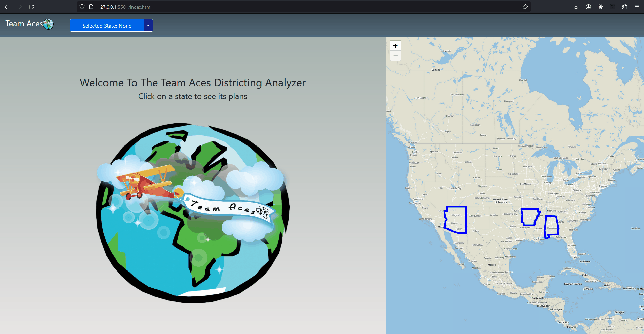Screen dimensions: 644x334
Task: Open the tracking protection shield
Action: pos(82,7)
